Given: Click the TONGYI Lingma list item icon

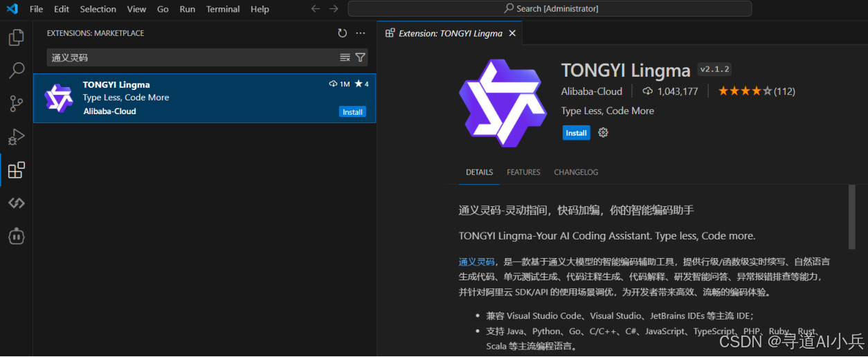Looking at the screenshot, I should click(58, 98).
